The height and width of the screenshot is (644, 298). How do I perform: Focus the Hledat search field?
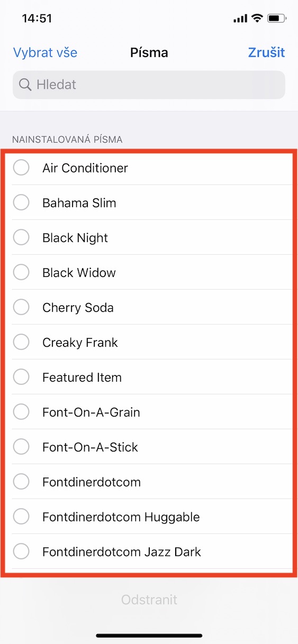point(149,85)
